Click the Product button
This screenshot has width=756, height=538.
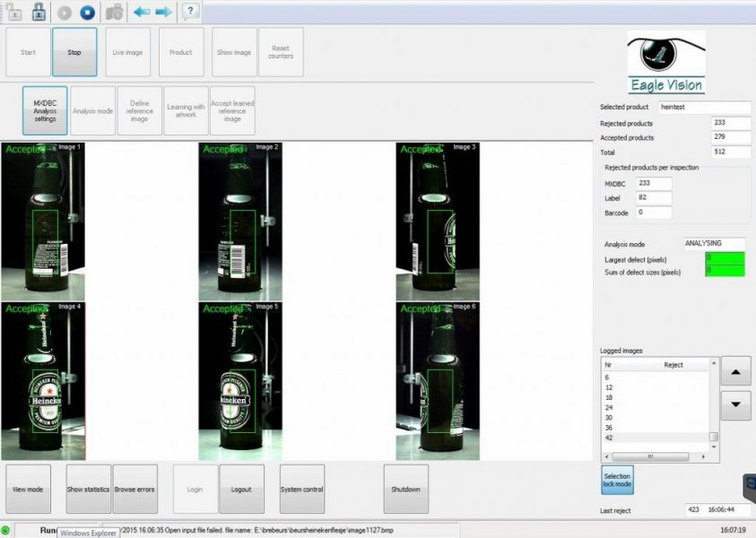181,52
